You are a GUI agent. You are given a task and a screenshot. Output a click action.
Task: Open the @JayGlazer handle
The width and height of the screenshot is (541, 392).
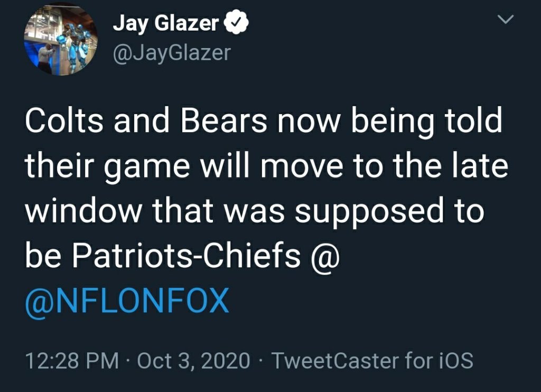pyautogui.click(x=172, y=52)
